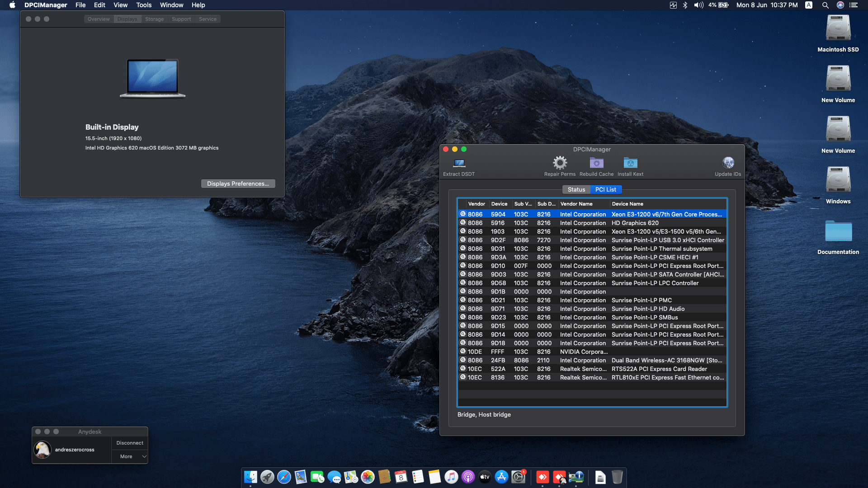Click the DPCIManager icon in the Dock
Image resolution: width=868 pixels, height=488 pixels.
click(x=576, y=477)
